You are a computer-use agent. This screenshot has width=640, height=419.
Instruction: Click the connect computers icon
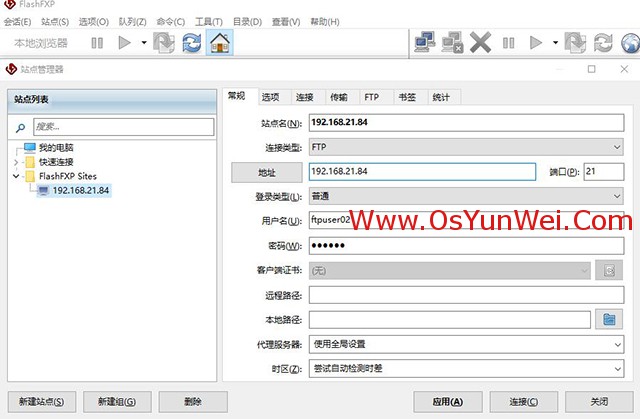[x=424, y=42]
